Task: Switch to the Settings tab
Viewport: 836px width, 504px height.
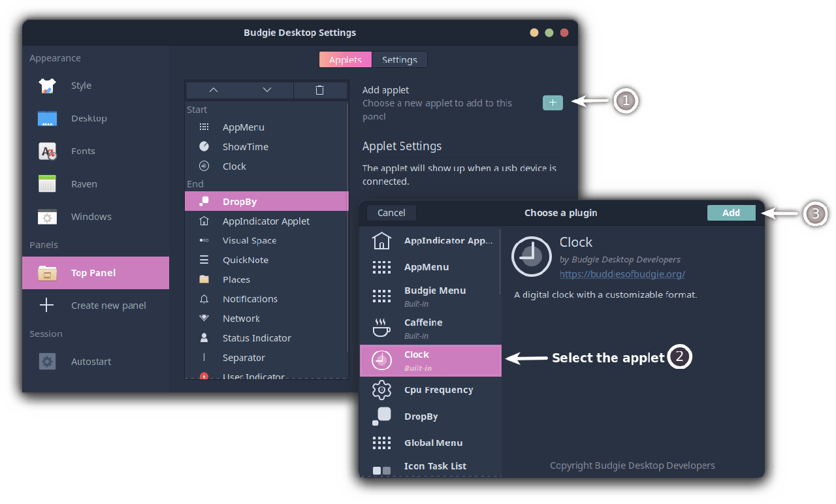Action: (399, 60)
